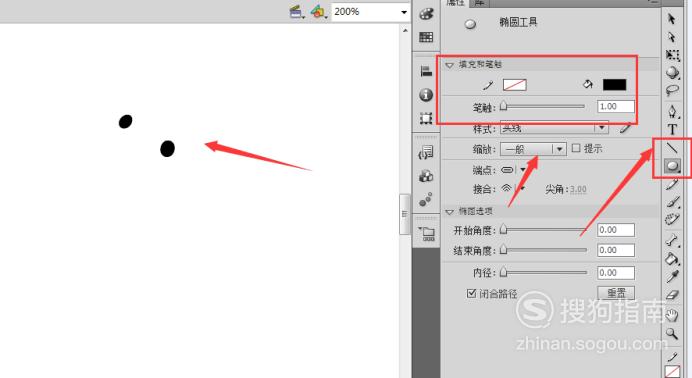The height and width of the screenshot is (378, 692).
Task: Click the paint bucket fill icon in Properties
Action: point(588,84)
